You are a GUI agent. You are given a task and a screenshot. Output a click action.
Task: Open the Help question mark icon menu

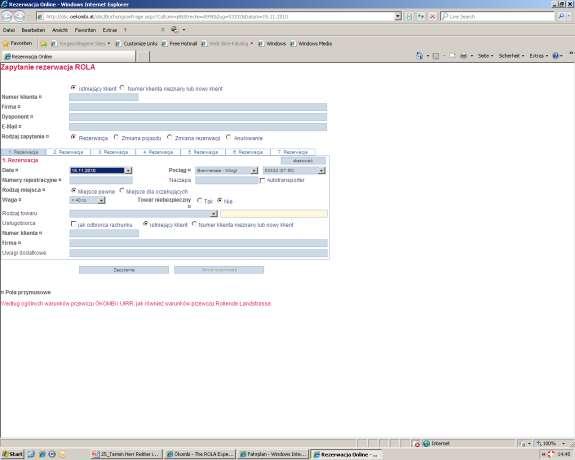(x=557, y=56)
